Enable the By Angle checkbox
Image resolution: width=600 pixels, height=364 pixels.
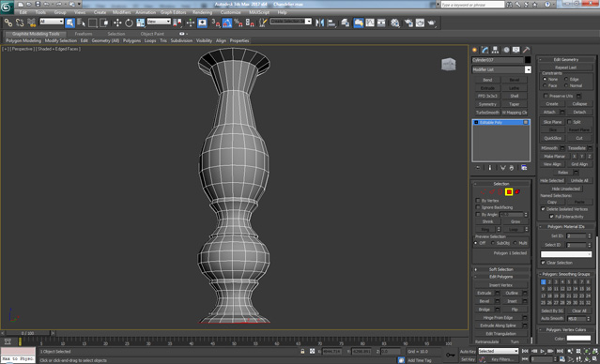478,214
